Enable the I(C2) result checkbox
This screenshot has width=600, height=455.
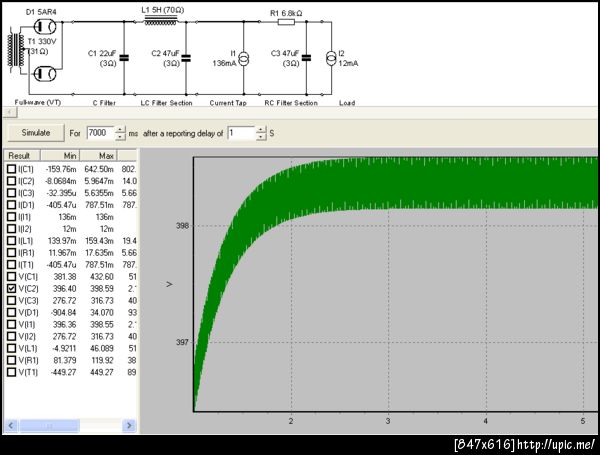tap(11, 181)
